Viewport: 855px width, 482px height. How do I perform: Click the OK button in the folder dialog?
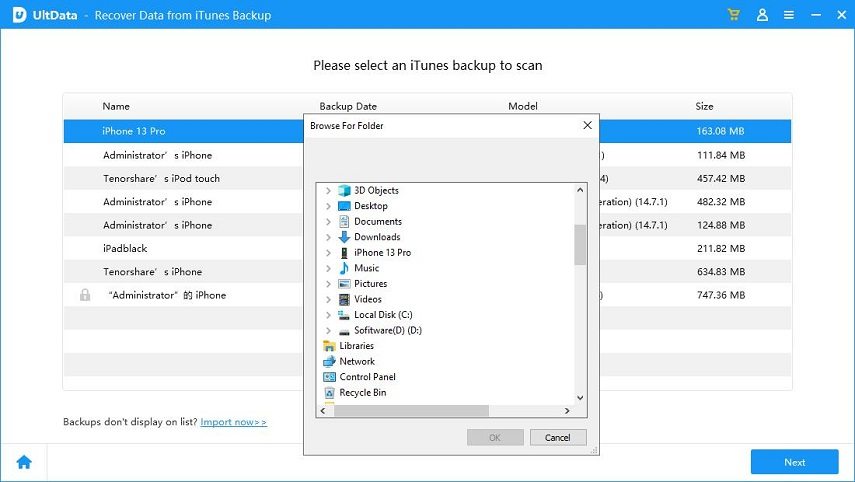(x=495, y=437)
